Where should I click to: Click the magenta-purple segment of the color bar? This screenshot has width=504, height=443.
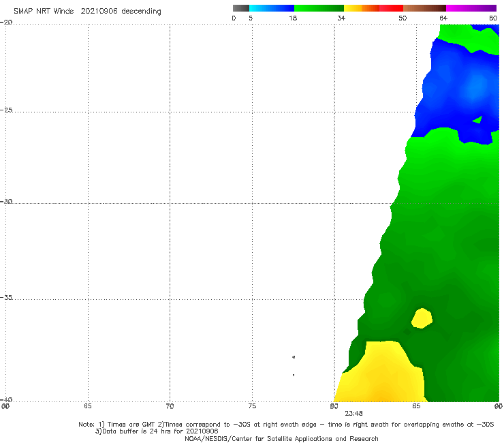point(471,8)
